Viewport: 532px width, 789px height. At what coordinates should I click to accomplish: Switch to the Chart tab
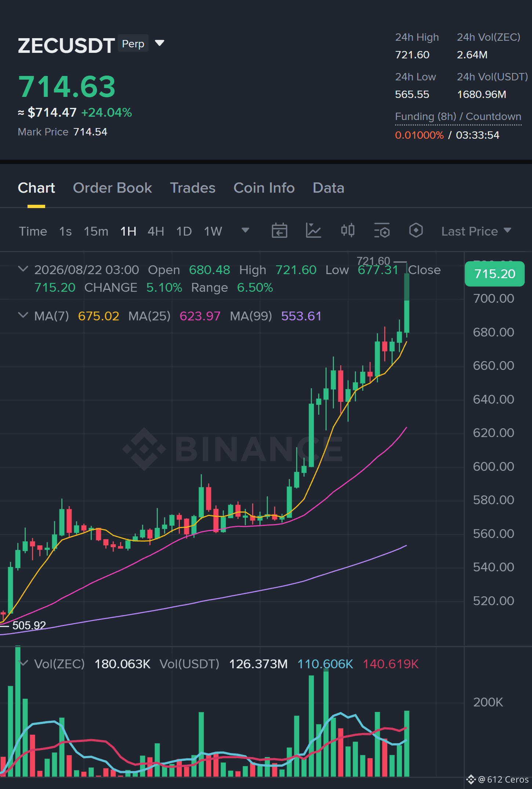[36, 188]
